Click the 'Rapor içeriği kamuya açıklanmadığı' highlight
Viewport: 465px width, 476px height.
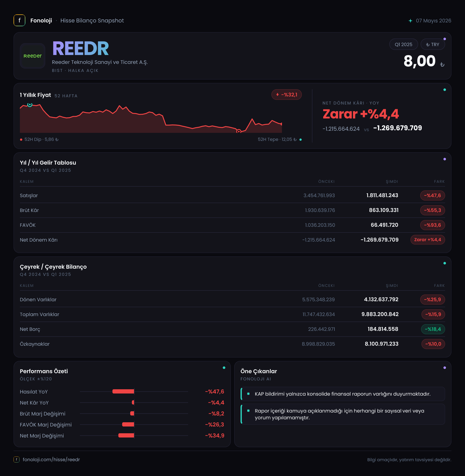[x=343, y=414]
